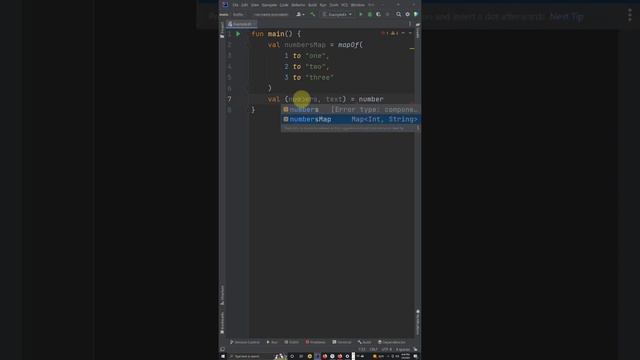This screenshot has height=360, width=640.
Task: Open the File menu
Action: [x=236, y=5]
